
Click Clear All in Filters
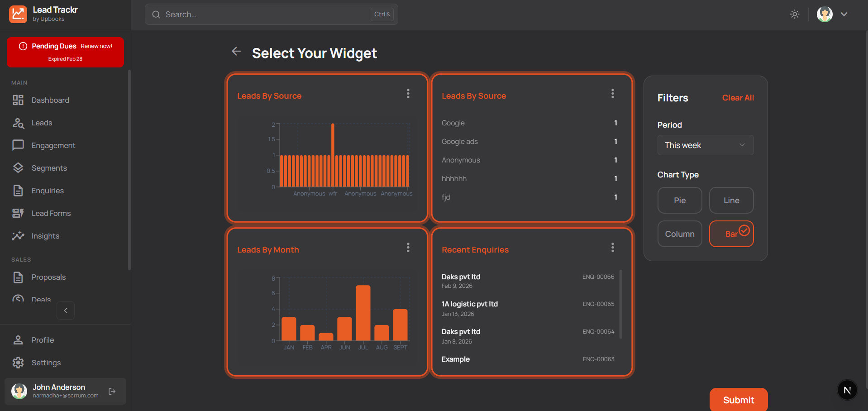point(738,98)
